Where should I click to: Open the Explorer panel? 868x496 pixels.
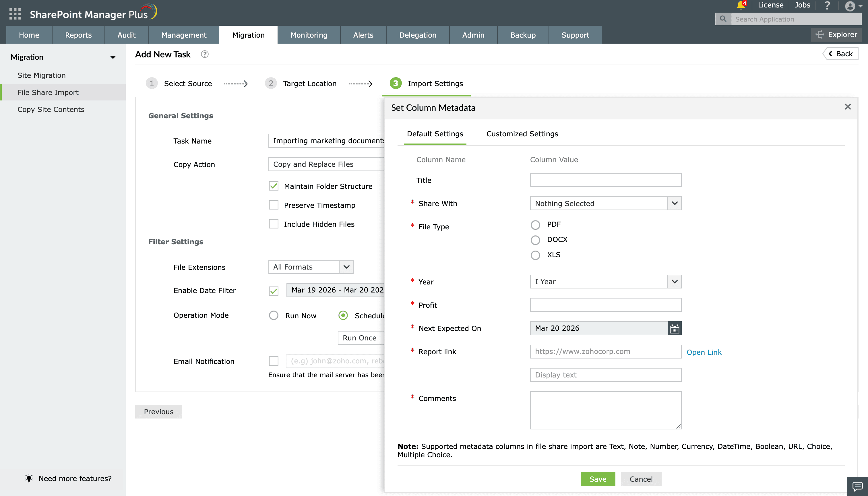836,34
